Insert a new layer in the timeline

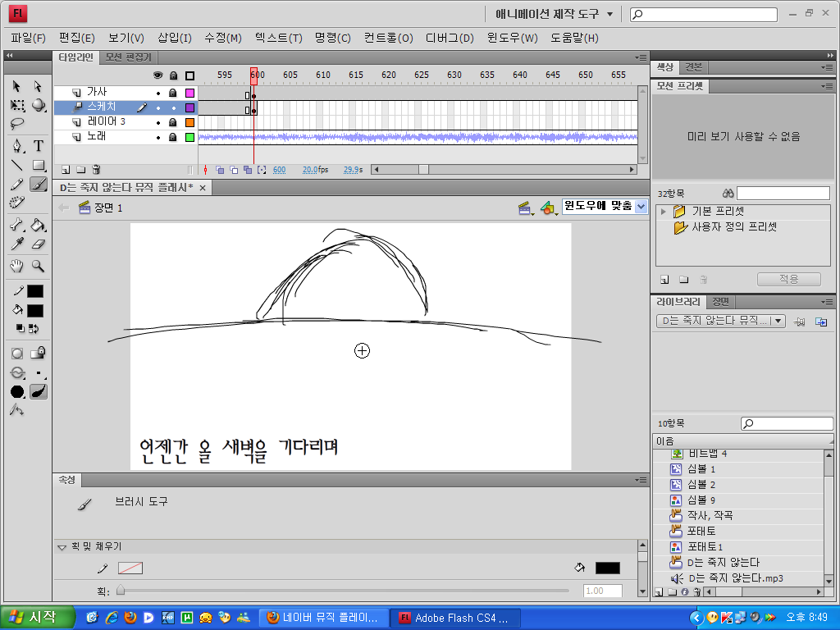click(x=66, y=168)
